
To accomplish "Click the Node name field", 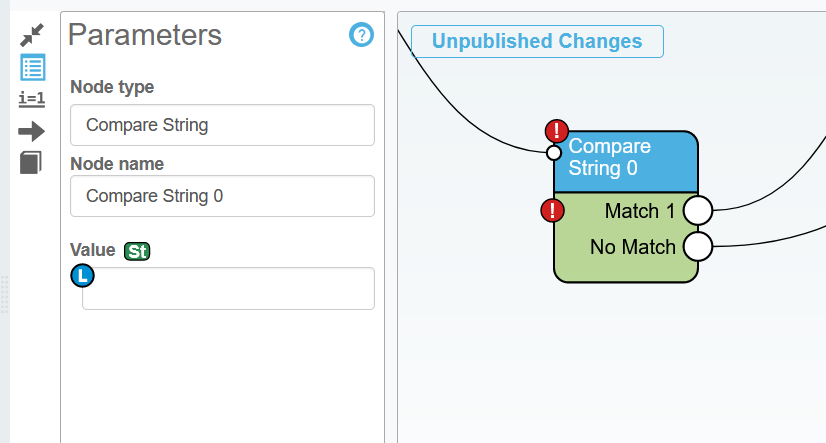I will 222,196.
